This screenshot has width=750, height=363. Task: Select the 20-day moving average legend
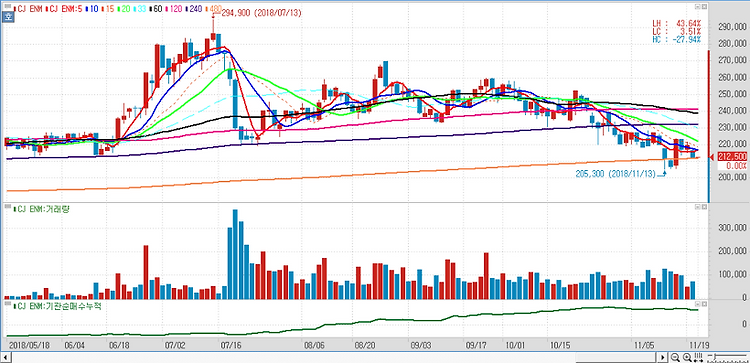point(124,9)
